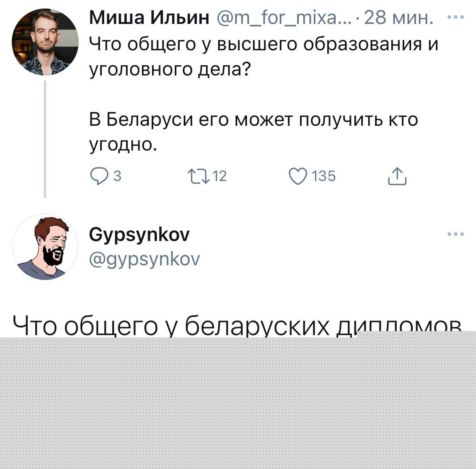Screen dimensions: 476x469
Task: Open the tweet text about высшего образования
Action: (x=264, y=44)
